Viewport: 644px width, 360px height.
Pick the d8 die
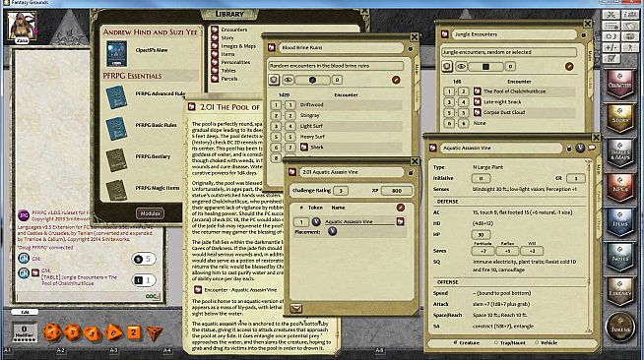[x=113, y=332]
